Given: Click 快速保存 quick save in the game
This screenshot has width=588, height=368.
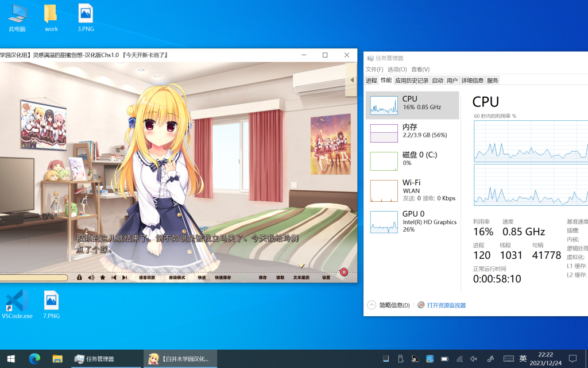Looking at the screenshot, I should click(223, 278).
